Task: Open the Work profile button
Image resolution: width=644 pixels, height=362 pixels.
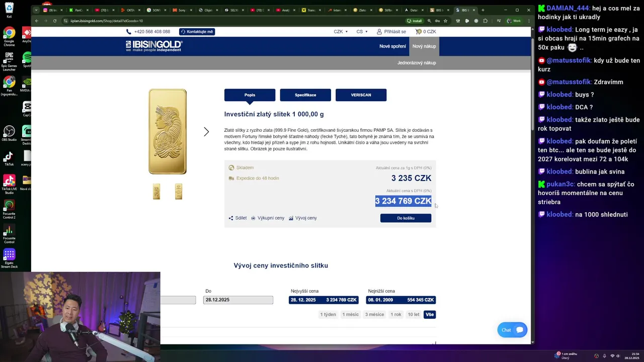Action: (x=514, y=21)
